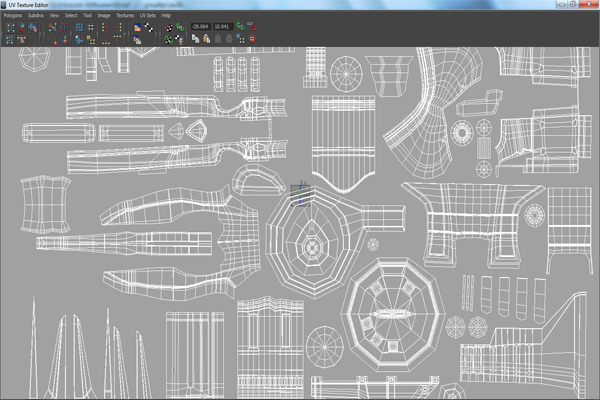This screenshot has height=400, width=600.
Task: Align selected UVs to maximum U
Action: click(119, 27)
